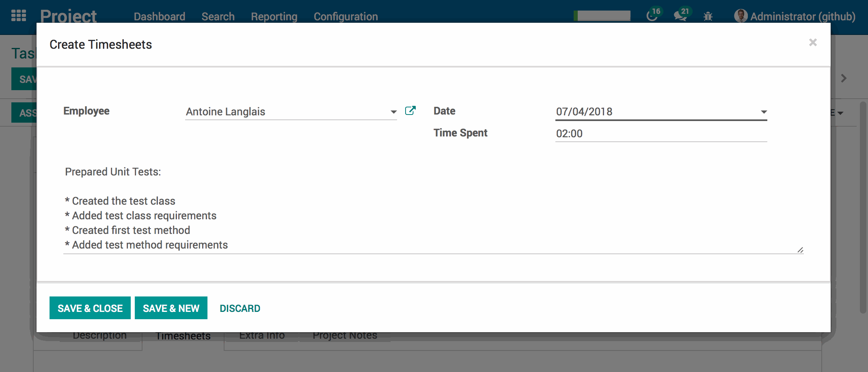This screenshot has height=372, width=868.
Task: Click the Time Spent label
Action: (x=460, y=133)
